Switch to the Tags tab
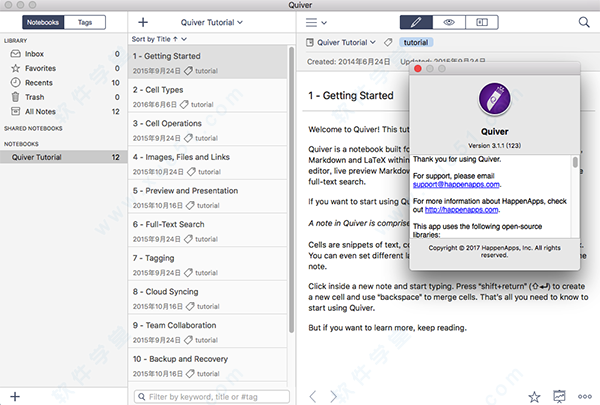 point(85,23)
